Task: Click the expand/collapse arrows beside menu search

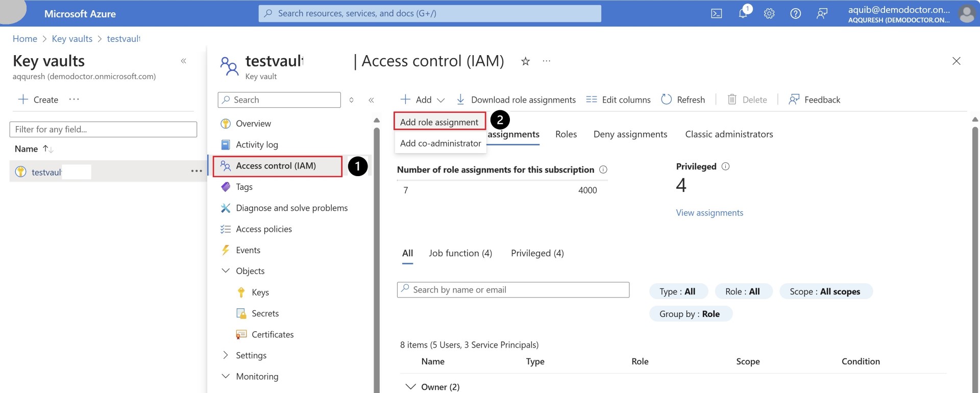Action: (351, 100)
